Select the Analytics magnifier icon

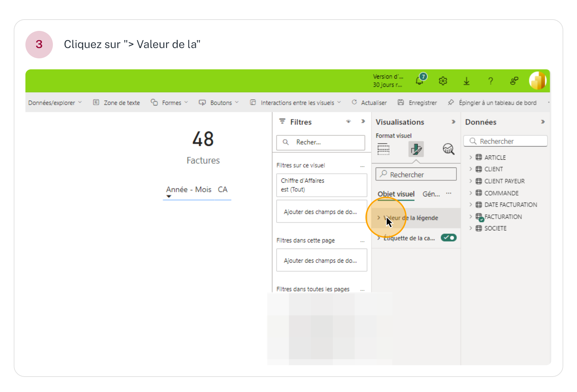pyautogui.click(x=448, y=149)
